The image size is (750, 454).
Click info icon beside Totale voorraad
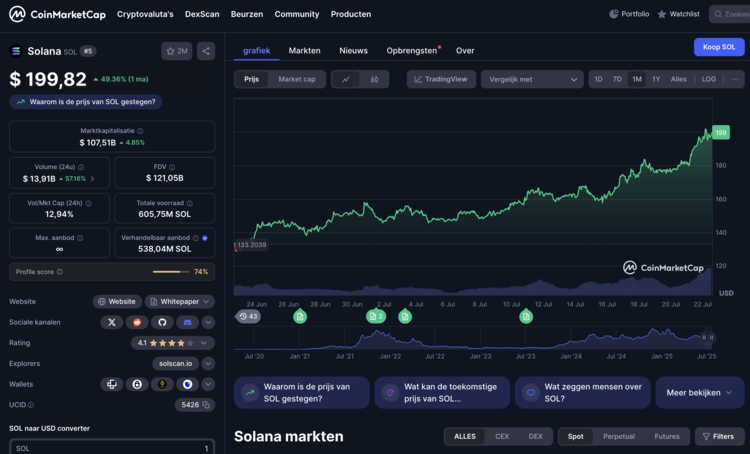pyautogui.click(x=189, y=203)
